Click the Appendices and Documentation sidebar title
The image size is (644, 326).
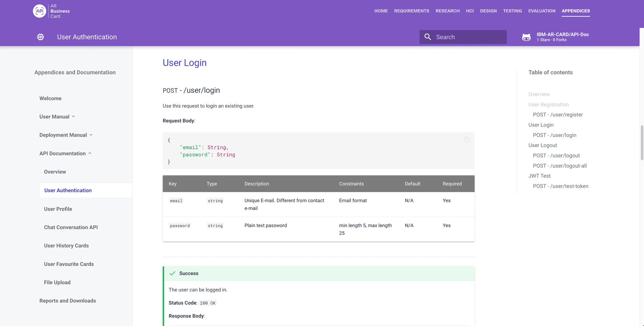coord(75,72)
